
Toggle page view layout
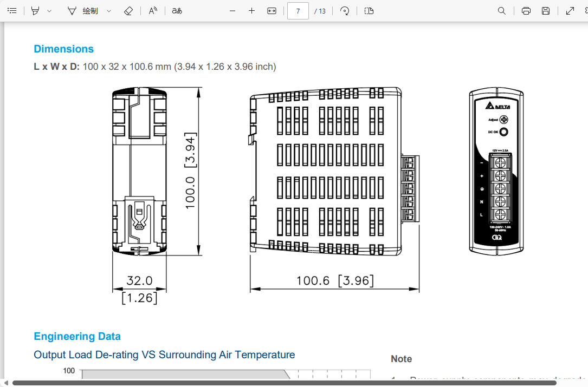pos(369,11)
